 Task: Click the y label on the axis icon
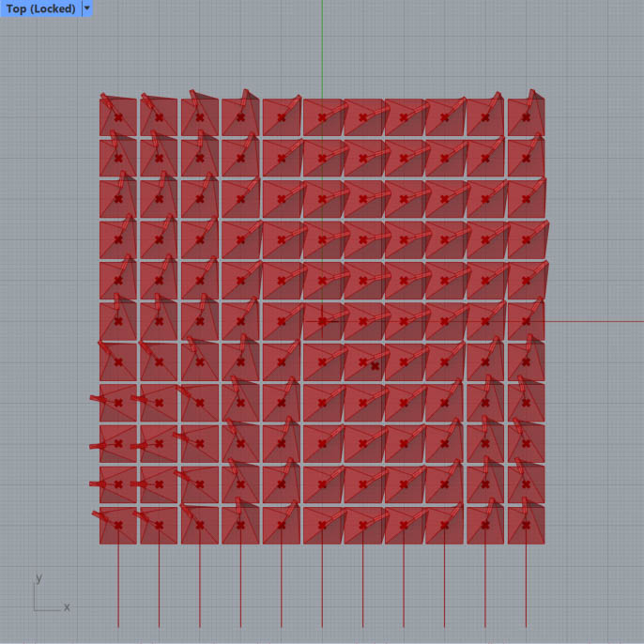point(38,577)
